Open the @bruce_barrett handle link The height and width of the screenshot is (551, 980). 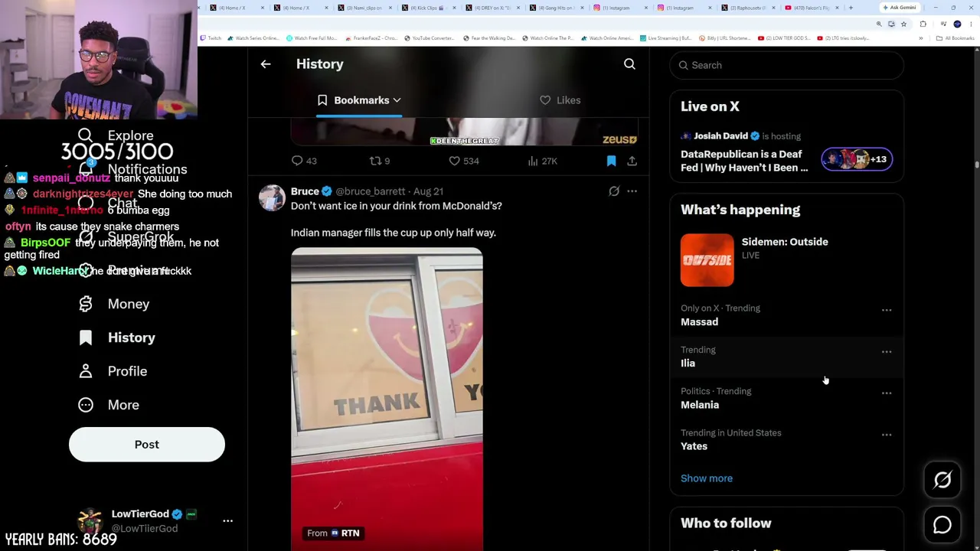click(371, 191)
